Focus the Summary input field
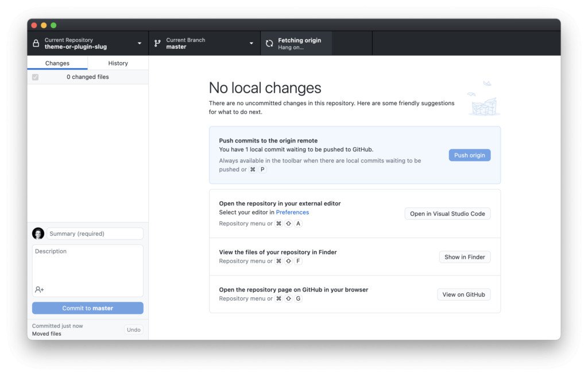 coord(95,233)
